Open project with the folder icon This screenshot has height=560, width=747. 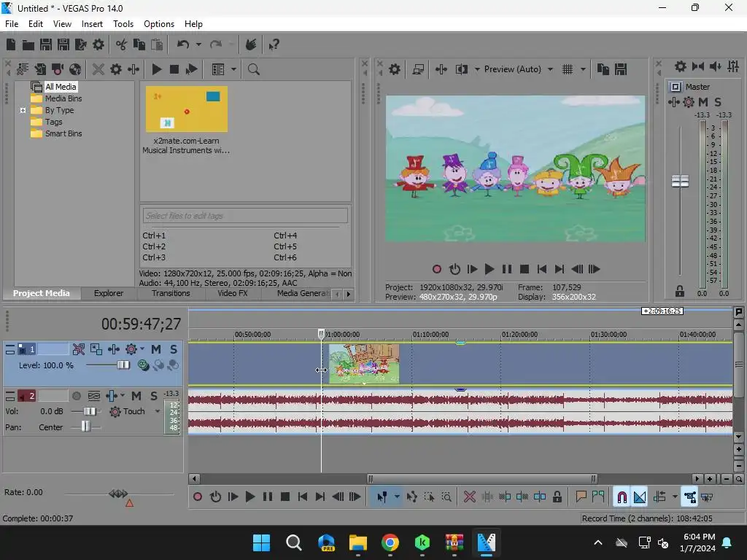tap(28, 44)
